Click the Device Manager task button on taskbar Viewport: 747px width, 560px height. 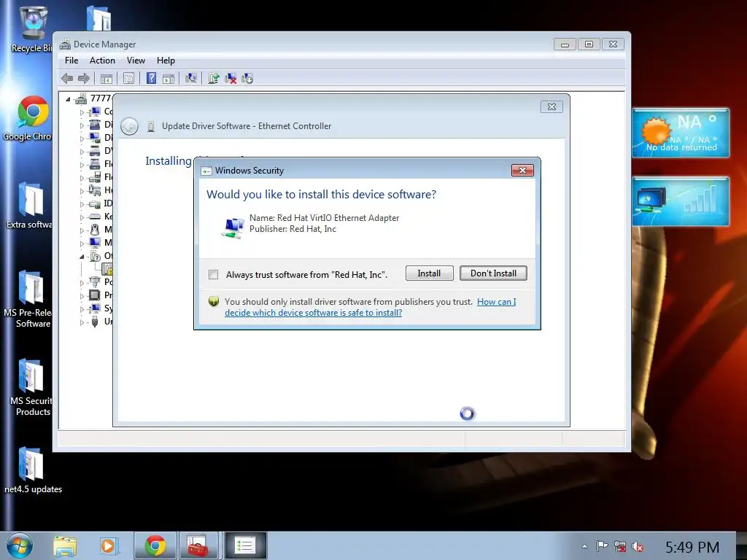(245, 545)
